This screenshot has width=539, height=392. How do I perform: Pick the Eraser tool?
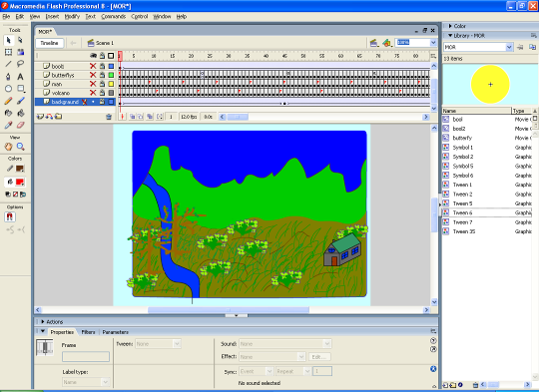pos(20,125)
